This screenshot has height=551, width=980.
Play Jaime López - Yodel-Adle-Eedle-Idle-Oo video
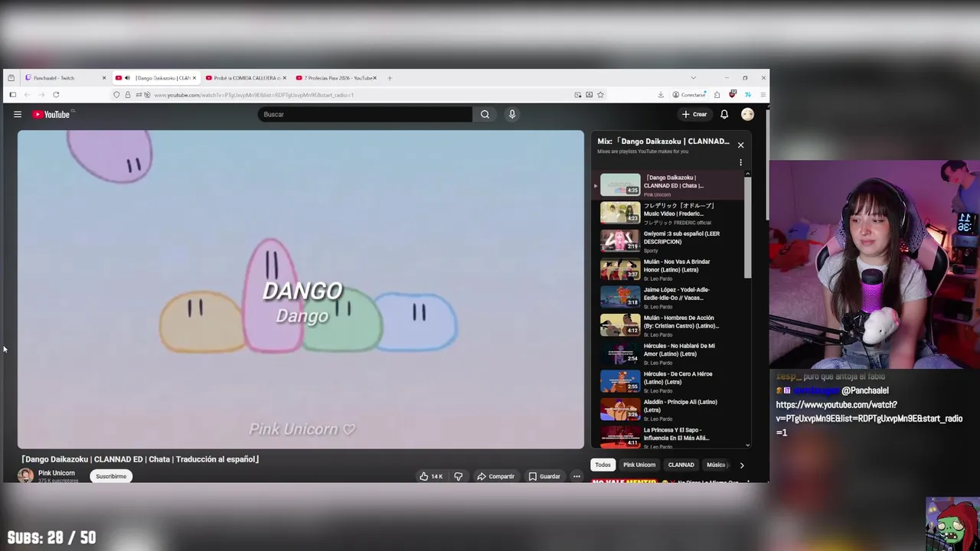pyautogui.click(x=668, y=298)
